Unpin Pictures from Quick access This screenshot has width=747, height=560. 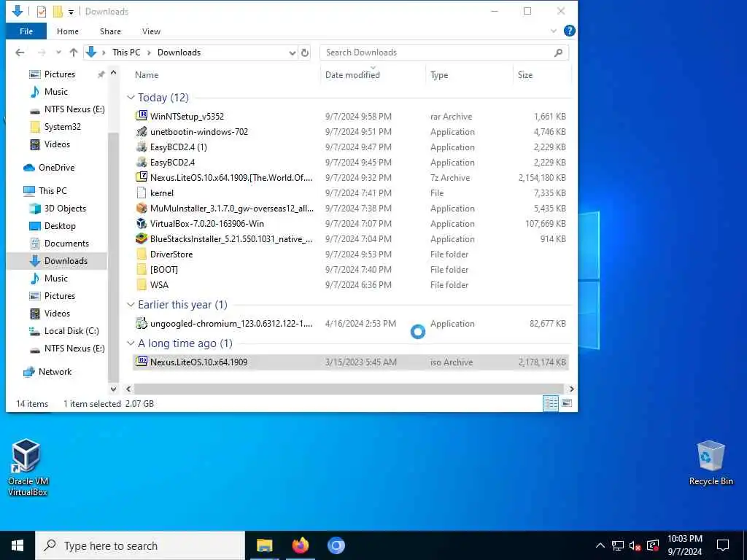tap(101, 74)
